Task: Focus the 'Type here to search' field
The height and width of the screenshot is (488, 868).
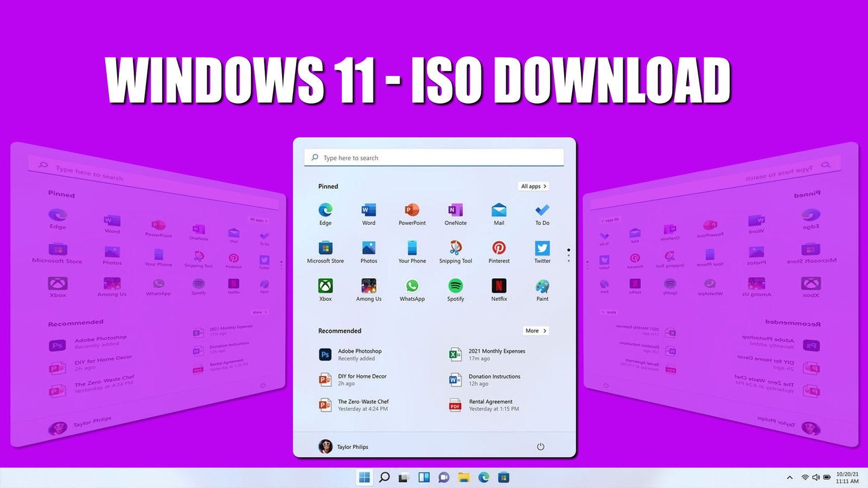Action: click(x=434, y=158)
